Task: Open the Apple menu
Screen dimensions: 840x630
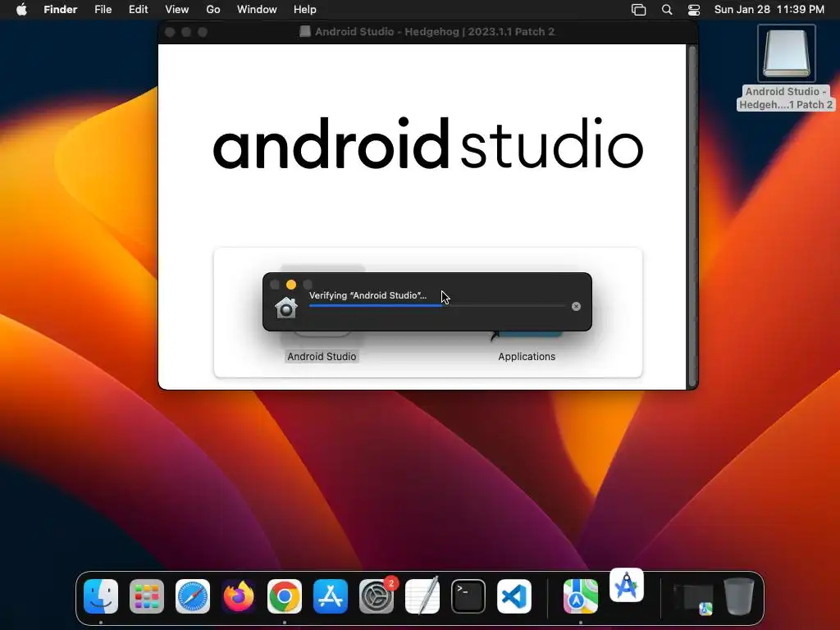Action: click(21, 10)
